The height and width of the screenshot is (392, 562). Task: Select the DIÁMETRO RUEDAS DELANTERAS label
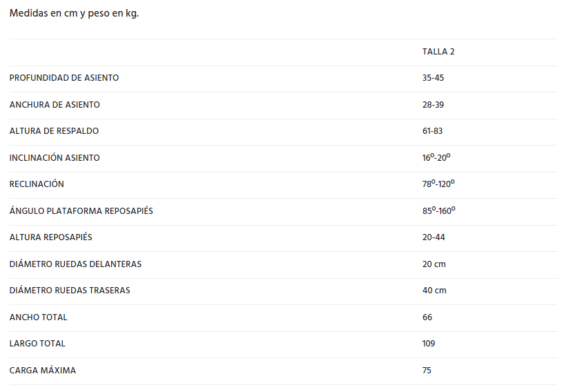pos(75,264)
